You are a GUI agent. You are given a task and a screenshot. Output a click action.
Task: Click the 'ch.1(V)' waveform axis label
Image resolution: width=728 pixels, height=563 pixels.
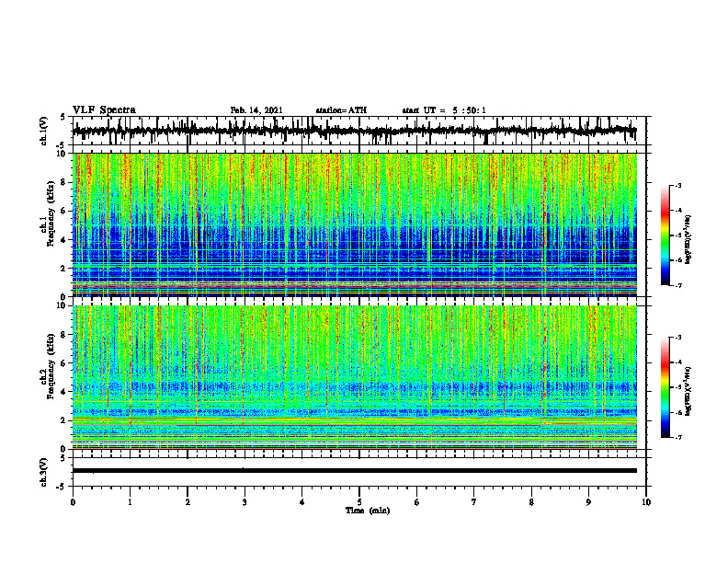[44, 131]
